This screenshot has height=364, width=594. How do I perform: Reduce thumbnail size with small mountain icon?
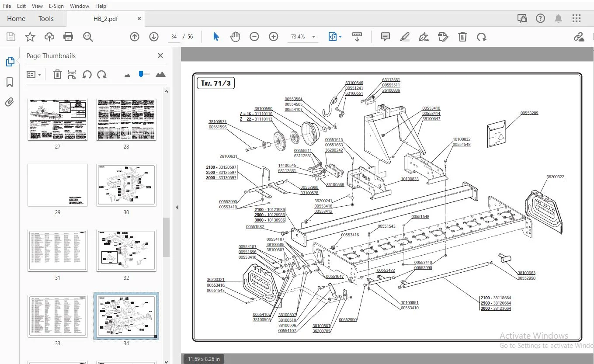[x=128, y=75]
